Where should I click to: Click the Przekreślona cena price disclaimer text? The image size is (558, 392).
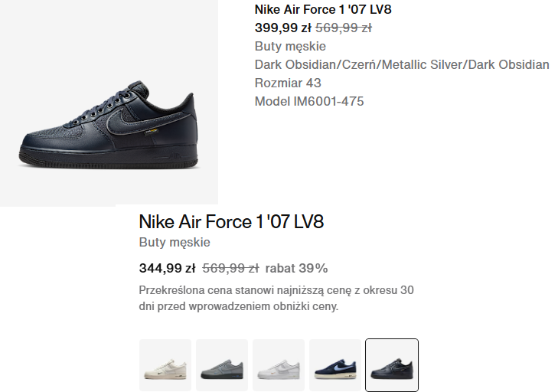coord(276,299)
